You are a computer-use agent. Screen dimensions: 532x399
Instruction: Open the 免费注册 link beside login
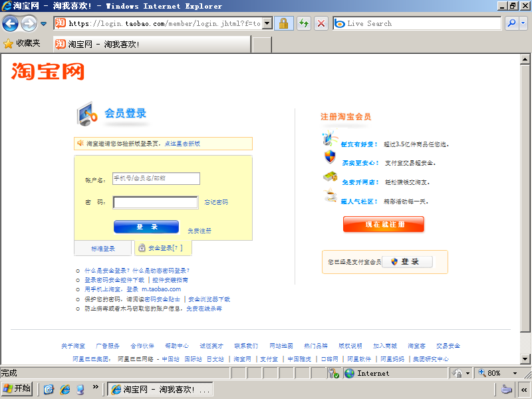click(x=199, y=231)
